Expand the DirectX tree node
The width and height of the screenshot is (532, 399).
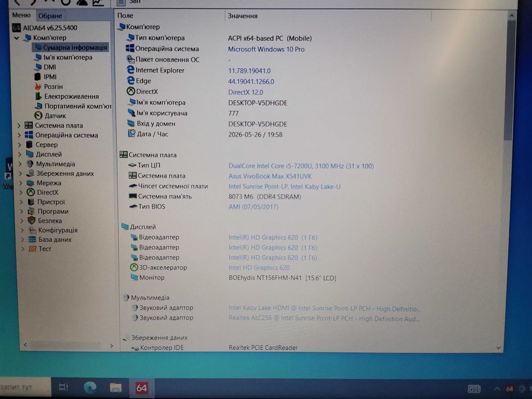pos(21,193)
